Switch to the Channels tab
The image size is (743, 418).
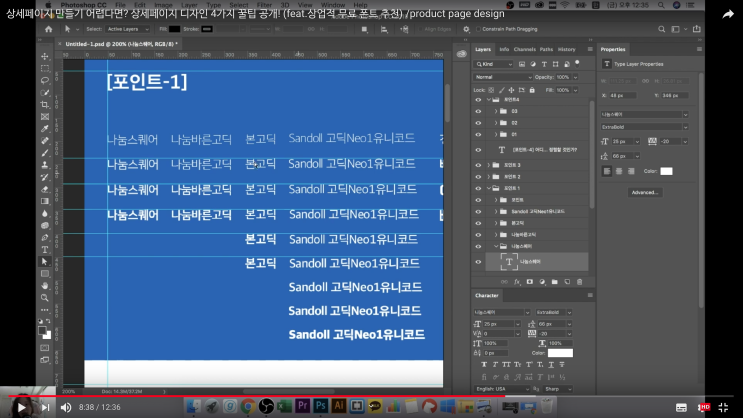click(525, 49)
